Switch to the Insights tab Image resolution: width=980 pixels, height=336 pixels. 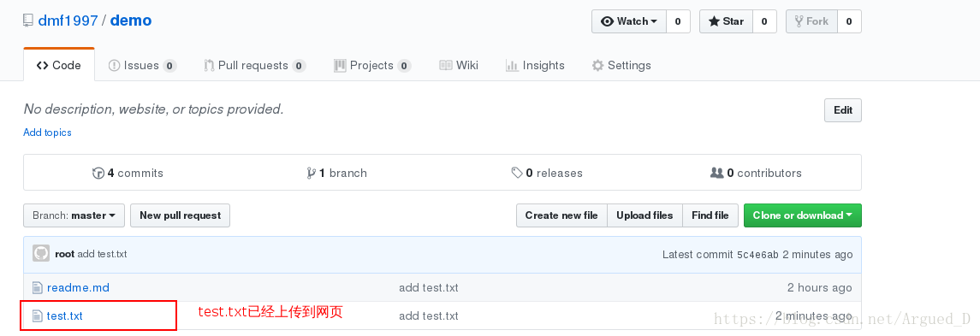534,65
